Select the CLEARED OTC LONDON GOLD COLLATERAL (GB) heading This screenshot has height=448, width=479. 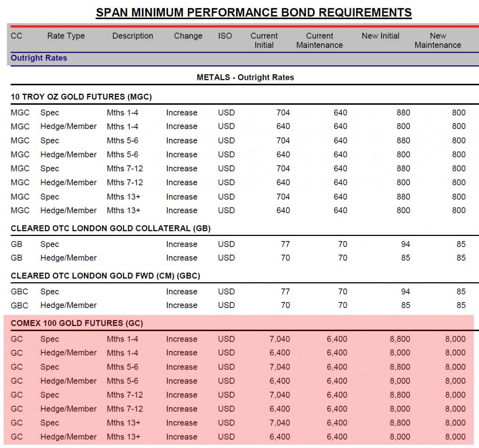point(111,228)
